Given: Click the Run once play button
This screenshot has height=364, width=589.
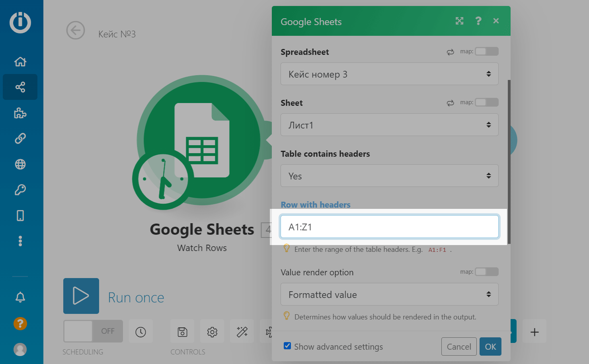Looking at the screenshot, I should tap(81, 296).
